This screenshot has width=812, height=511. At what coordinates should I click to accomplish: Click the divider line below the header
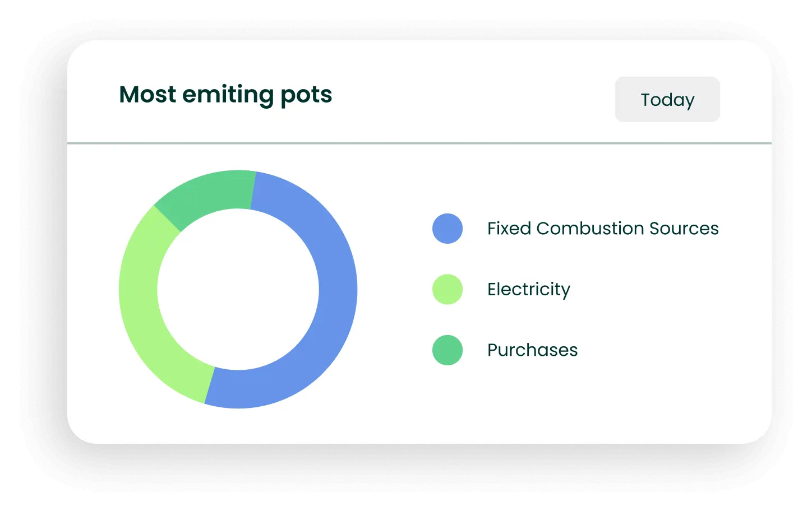pos(419,143)
